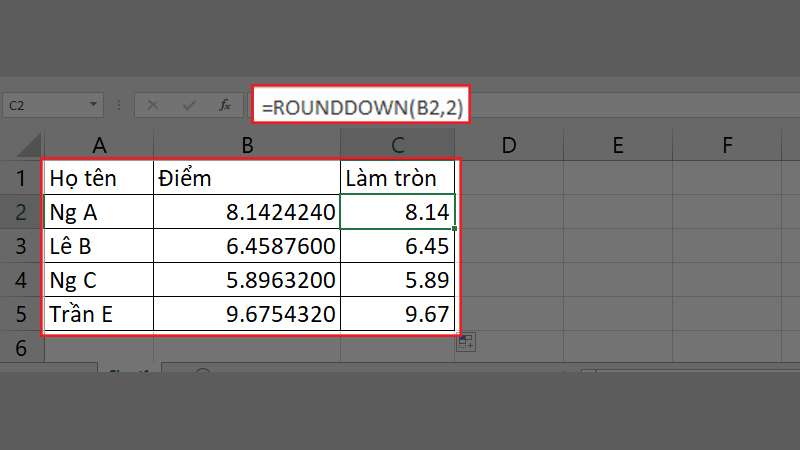Select row 3 header

click(x=21, y=246)
